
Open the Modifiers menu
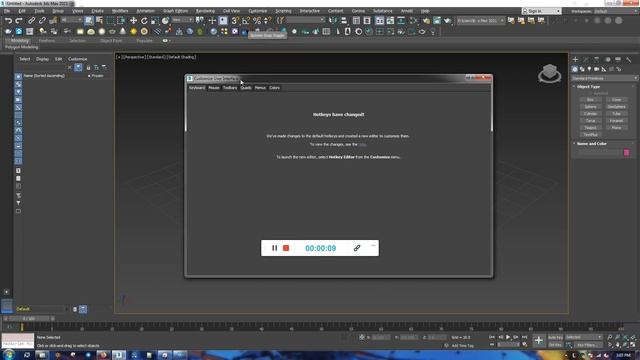(120, 11)
